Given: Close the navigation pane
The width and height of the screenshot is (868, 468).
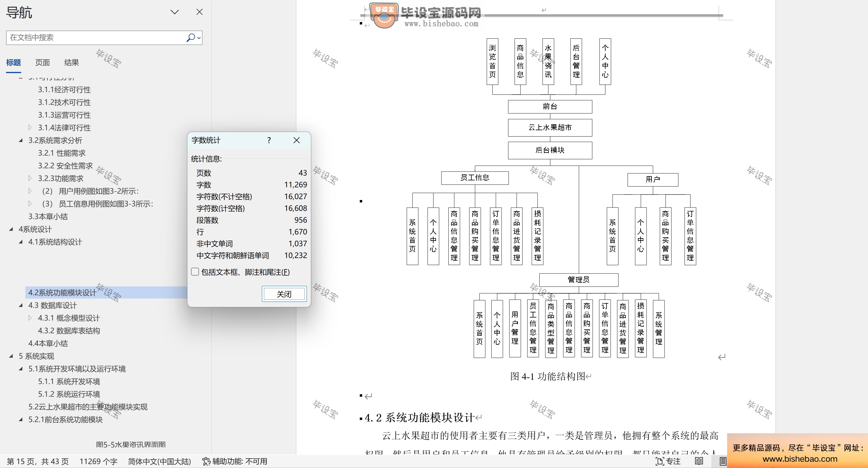Looking at the screenshot, I should tap(200, 12).
